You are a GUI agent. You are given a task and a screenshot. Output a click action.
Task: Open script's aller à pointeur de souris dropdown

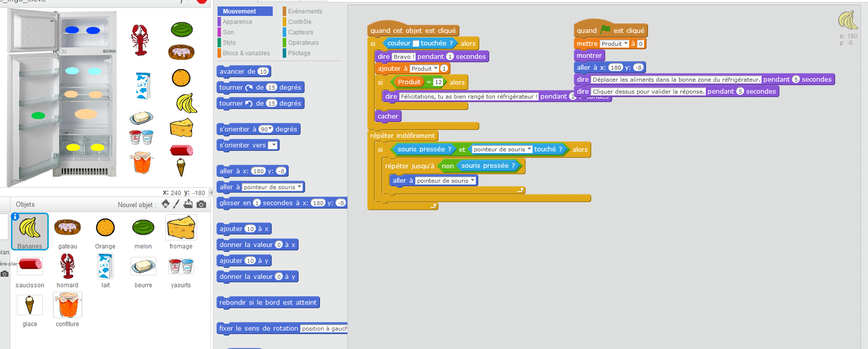(x=472, y=181)
